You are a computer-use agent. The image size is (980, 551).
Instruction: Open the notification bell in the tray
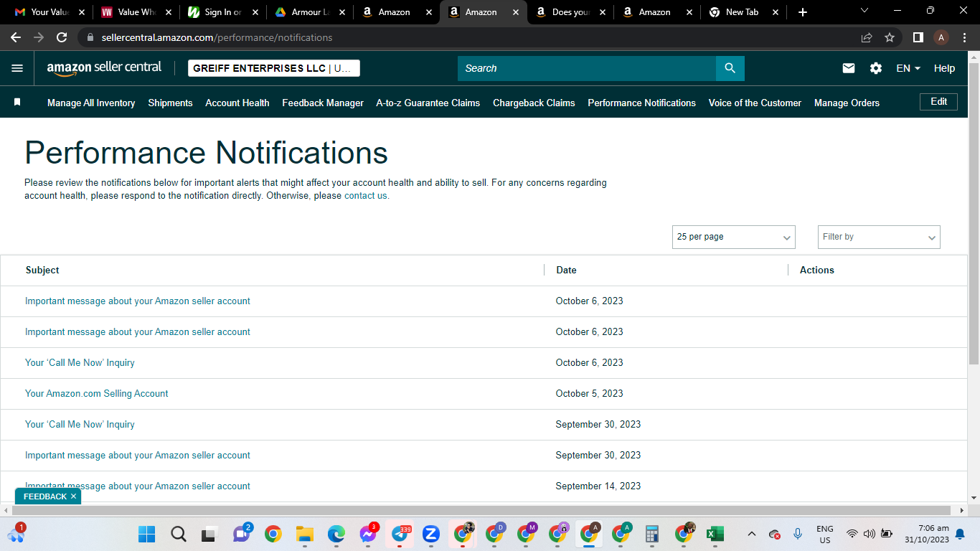[960, 534]
